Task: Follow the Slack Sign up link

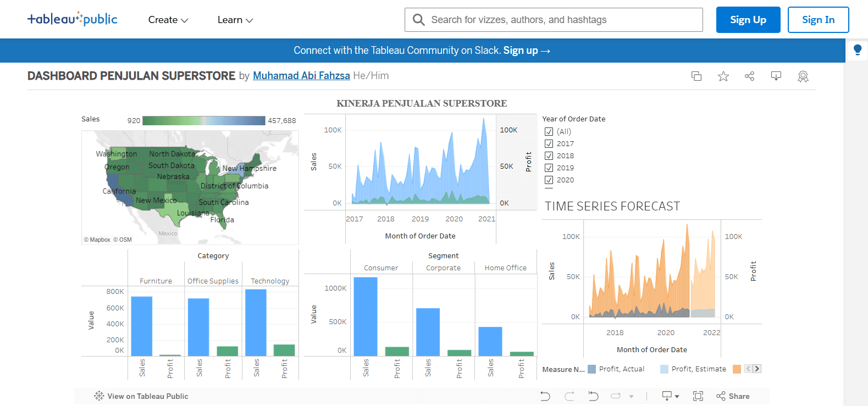Action: 527,51
